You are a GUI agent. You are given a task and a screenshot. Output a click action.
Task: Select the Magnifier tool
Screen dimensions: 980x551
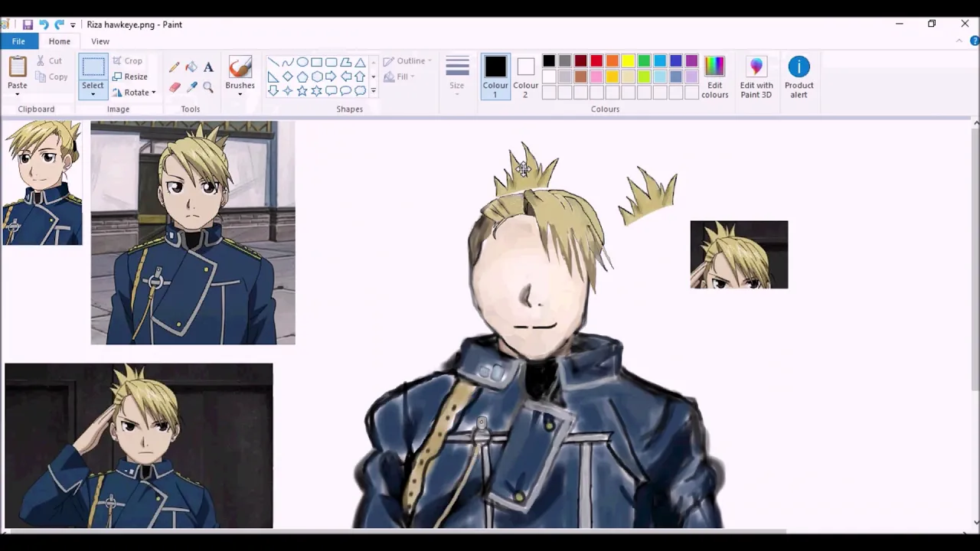pos(208,87)
